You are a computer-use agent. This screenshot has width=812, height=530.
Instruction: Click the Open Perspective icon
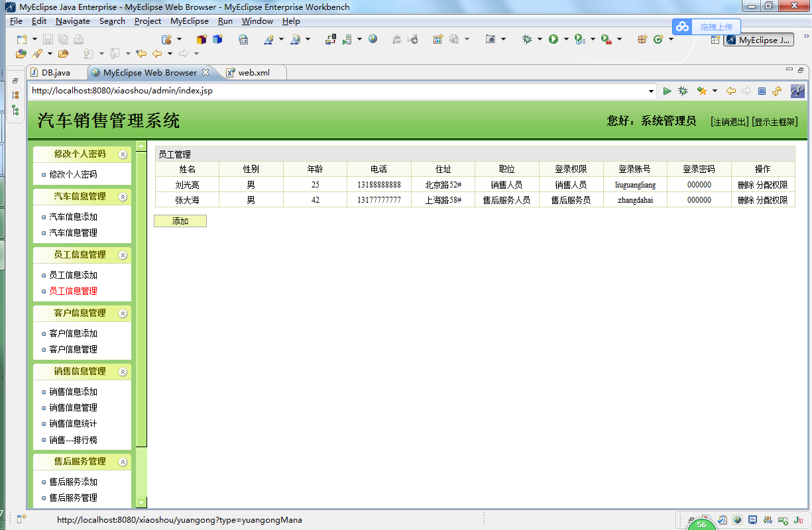coord(715,40)
